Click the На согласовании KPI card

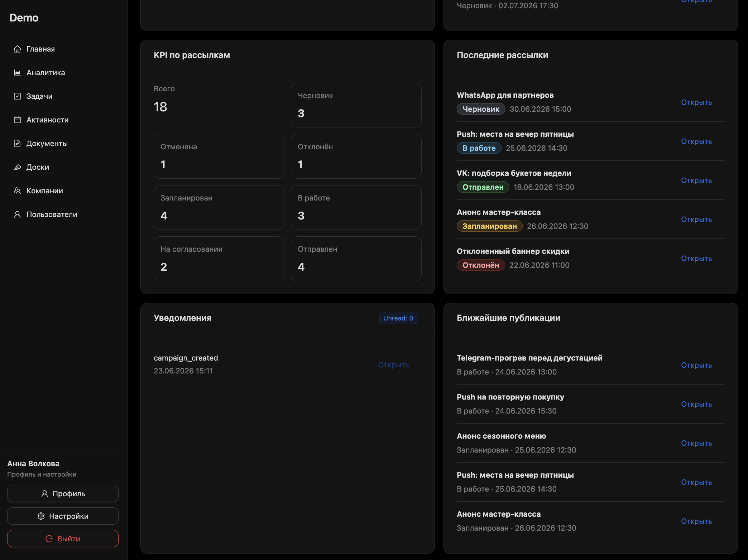click(x=219, y=259)
